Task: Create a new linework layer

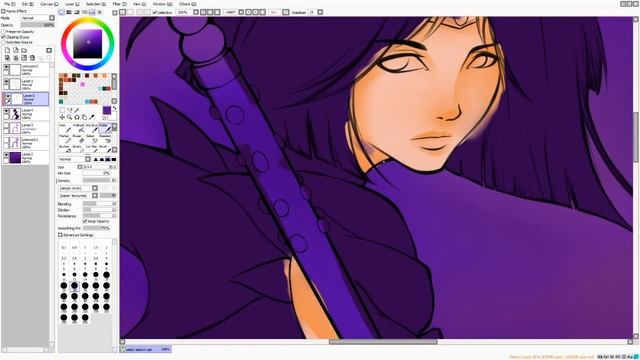Action: pyautogui.click(x=16, y=50)
